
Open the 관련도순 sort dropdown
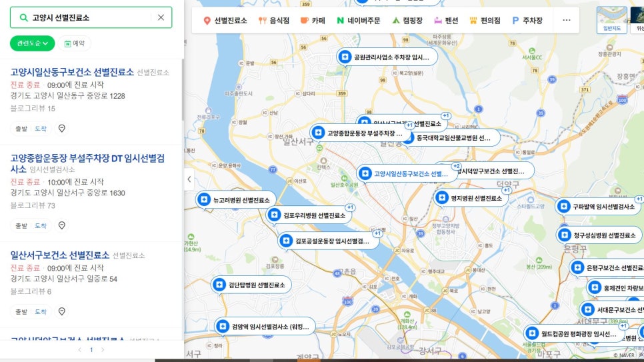click(x=32, y=43)
